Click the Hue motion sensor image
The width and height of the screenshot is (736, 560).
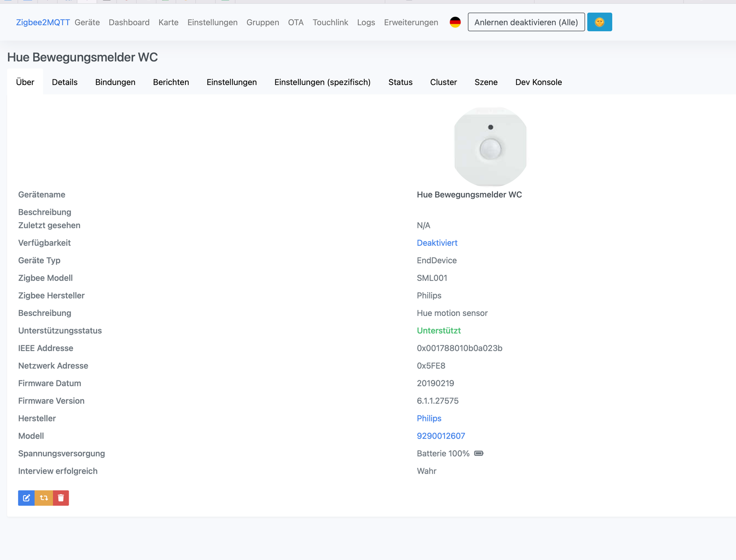pyautogui.click(x=490, y=147)
